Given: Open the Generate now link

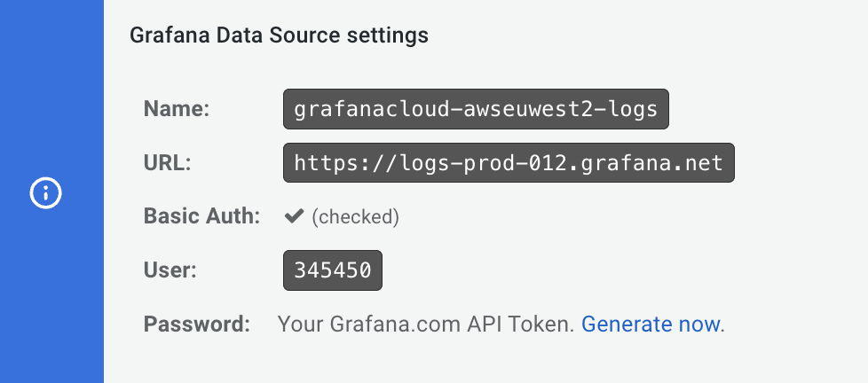Looking at the screenshot, I should click(651, 324).
